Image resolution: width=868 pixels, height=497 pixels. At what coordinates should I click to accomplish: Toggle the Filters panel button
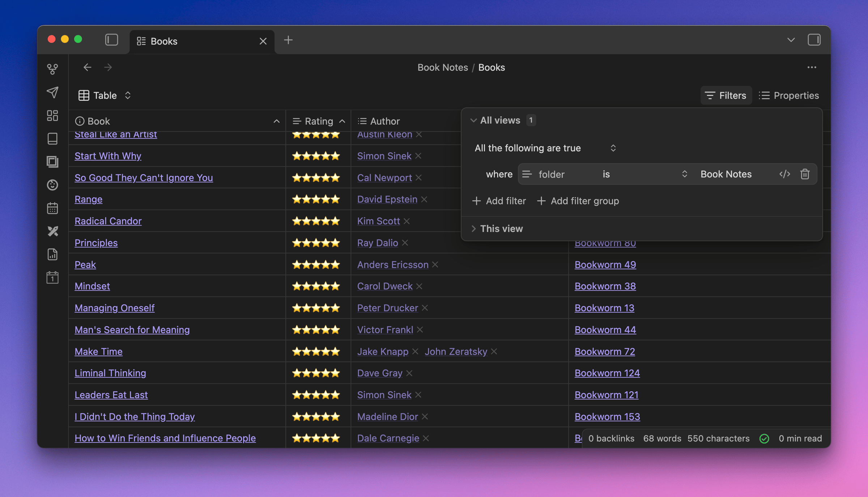(726, 95)
